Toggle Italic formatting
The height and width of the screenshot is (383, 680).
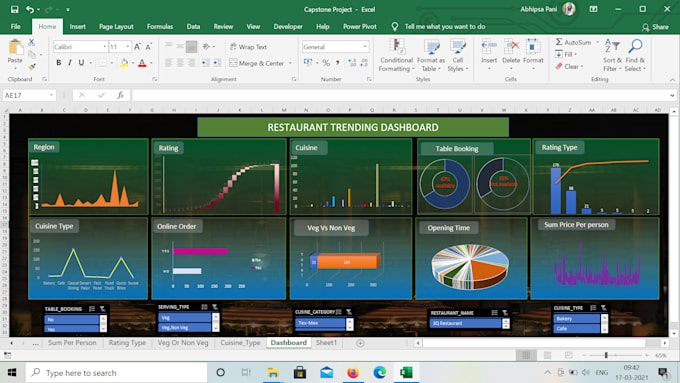point(70,63)
